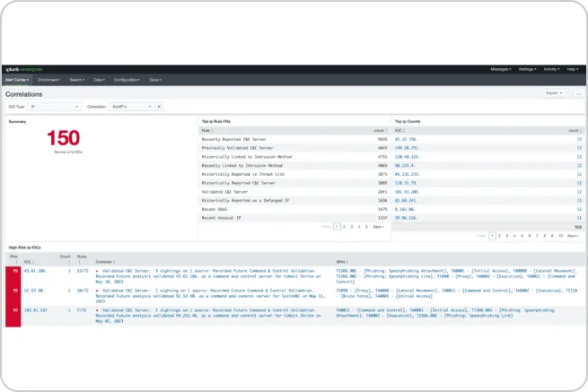This screenshot has width=588, height=392.
Task: Sort Top Ip Rule Hits by count
Action: click(x=381, y=130)
